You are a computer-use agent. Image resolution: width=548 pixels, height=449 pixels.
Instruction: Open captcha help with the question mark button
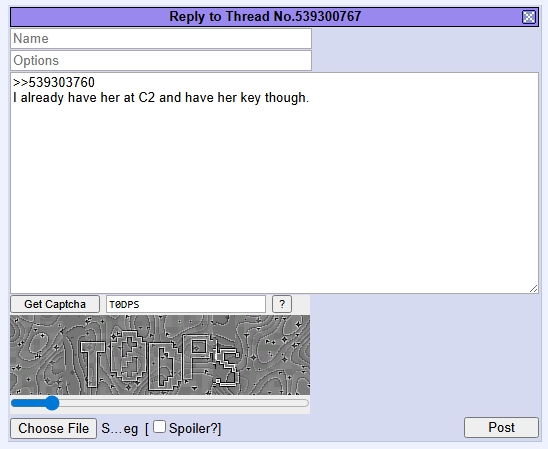pos(282,304)
